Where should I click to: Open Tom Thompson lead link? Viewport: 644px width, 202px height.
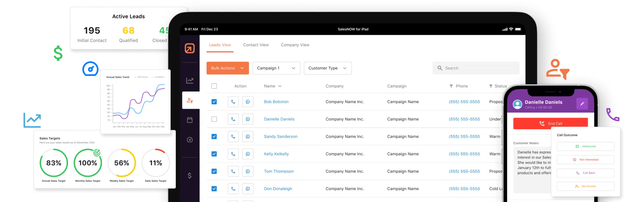278,171
